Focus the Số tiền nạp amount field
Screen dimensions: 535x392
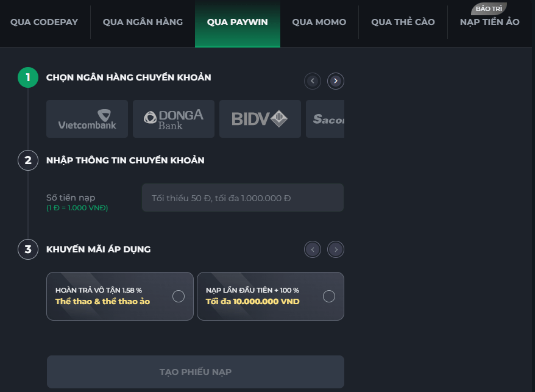click(243, 198)
